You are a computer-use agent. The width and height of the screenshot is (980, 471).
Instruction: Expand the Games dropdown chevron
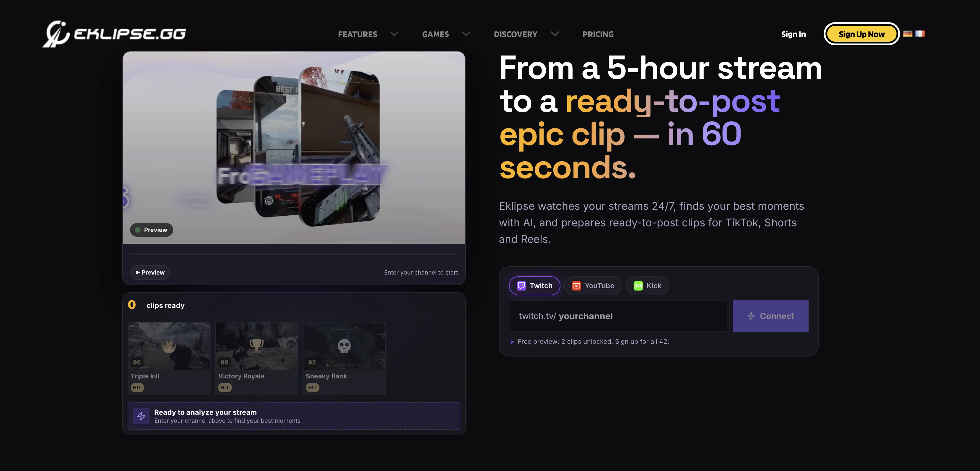466,34
